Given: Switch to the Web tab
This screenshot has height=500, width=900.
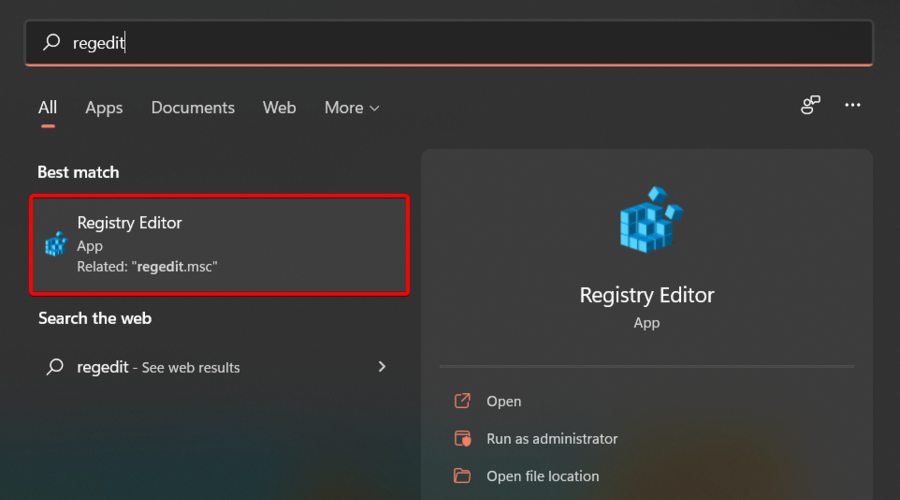Looking at the screenshot, I should (x=280, y=108).
